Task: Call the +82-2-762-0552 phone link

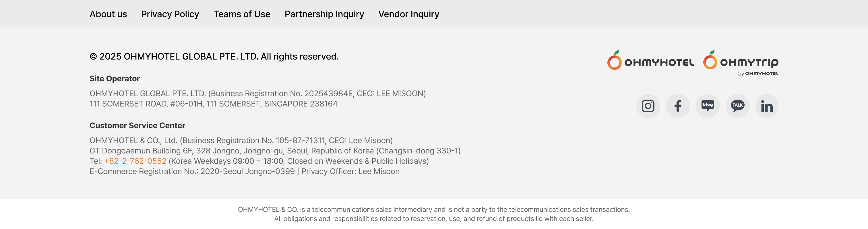Action: click(x=135, y=161)
